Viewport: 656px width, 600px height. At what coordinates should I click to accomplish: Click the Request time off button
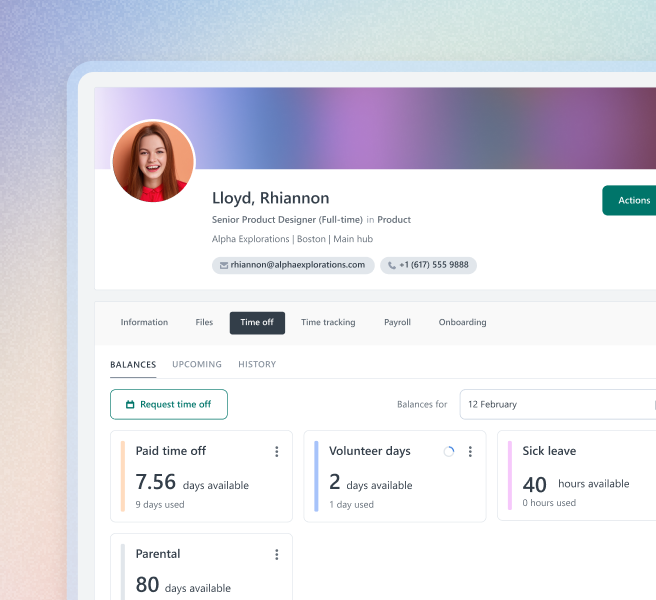click(169, 404)
